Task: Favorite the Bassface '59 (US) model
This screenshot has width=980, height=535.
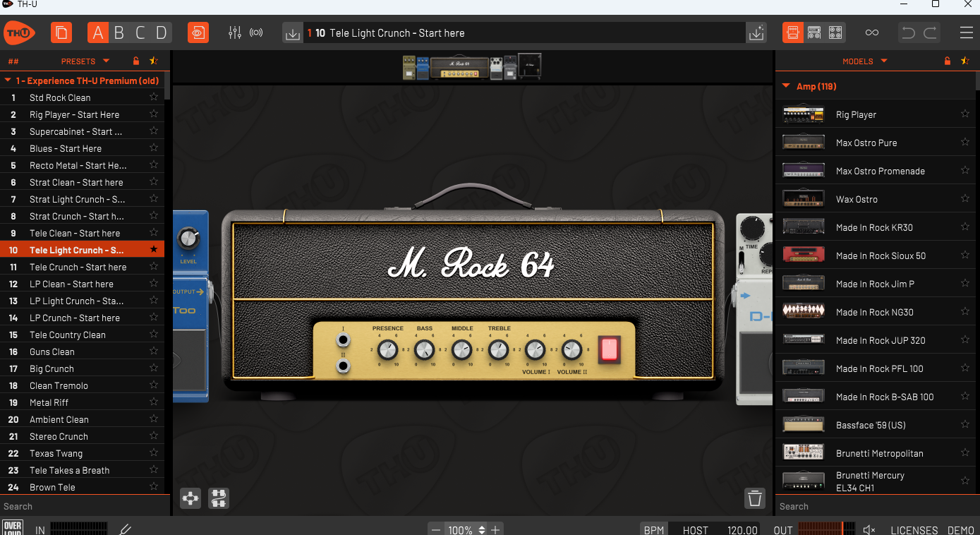Action: point(964,425)
